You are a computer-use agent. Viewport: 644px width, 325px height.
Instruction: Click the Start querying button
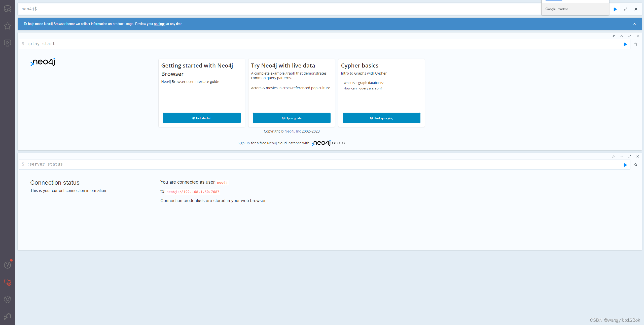pos(381,118)
